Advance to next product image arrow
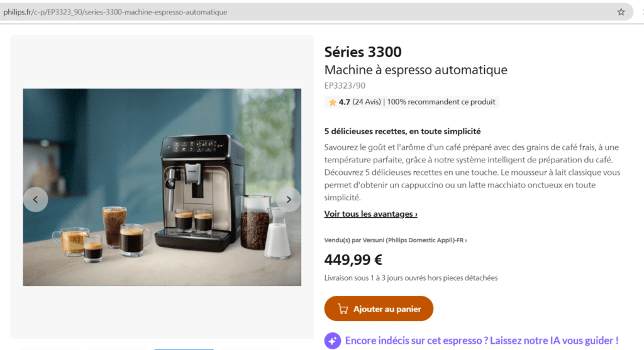This screenshot has height=350, width=644. point(288,200)
